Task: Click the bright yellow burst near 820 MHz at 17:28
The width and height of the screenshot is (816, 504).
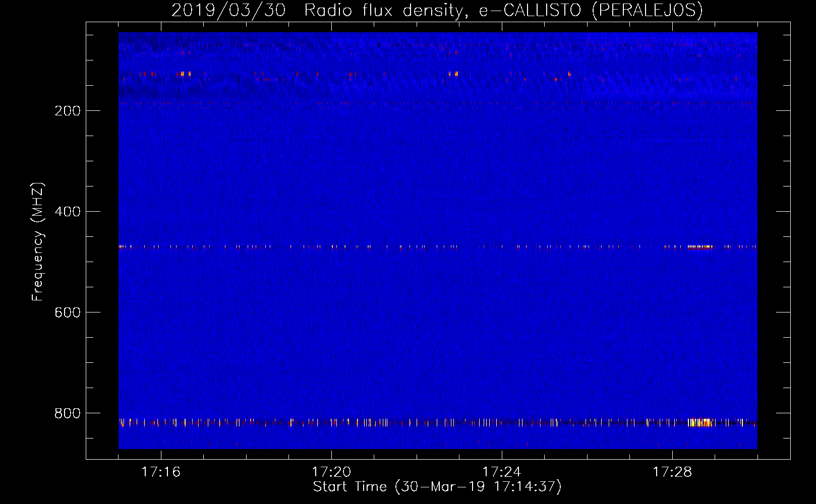Action: pyautogui.click(x=701, y=422)
